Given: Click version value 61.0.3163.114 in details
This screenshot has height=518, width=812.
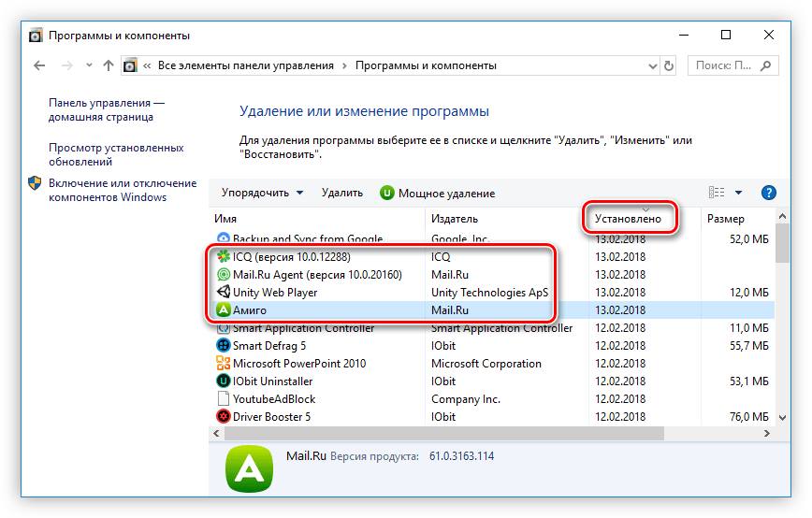Looking at the screenshot, I should 461,456.
